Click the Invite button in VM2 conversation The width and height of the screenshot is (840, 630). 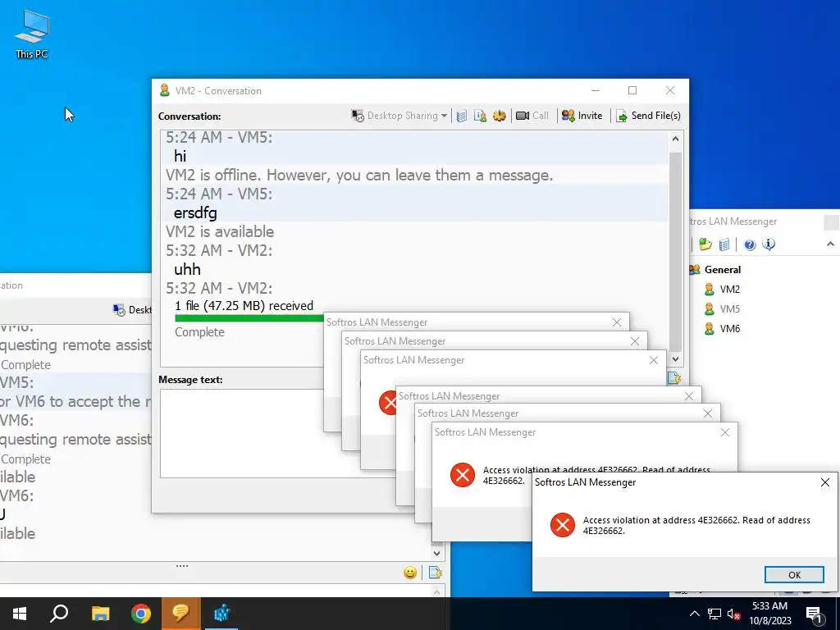(x=582, y=116)
